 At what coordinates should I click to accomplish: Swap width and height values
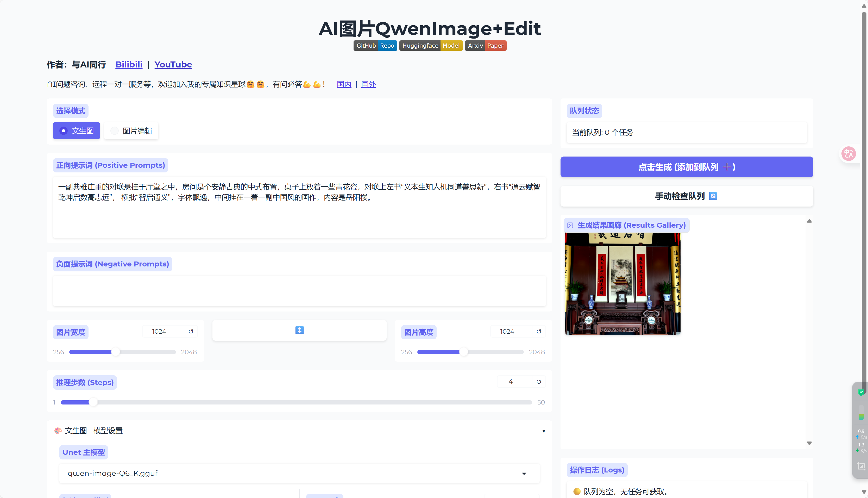click(299, 330)
